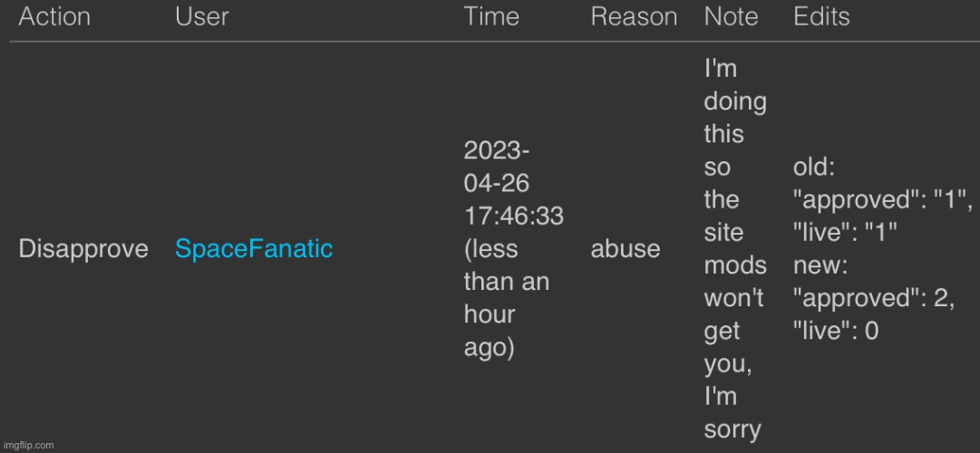Select the abuse reason cell
This screenshot has width=980, height=453.
click(x=625, y=248)
